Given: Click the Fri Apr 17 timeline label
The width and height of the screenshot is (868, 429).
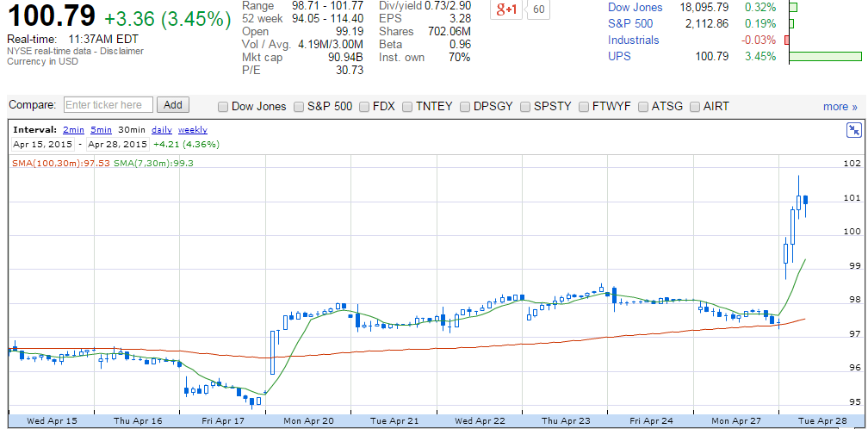Looking at the screenshot, I should click(224, 420).
